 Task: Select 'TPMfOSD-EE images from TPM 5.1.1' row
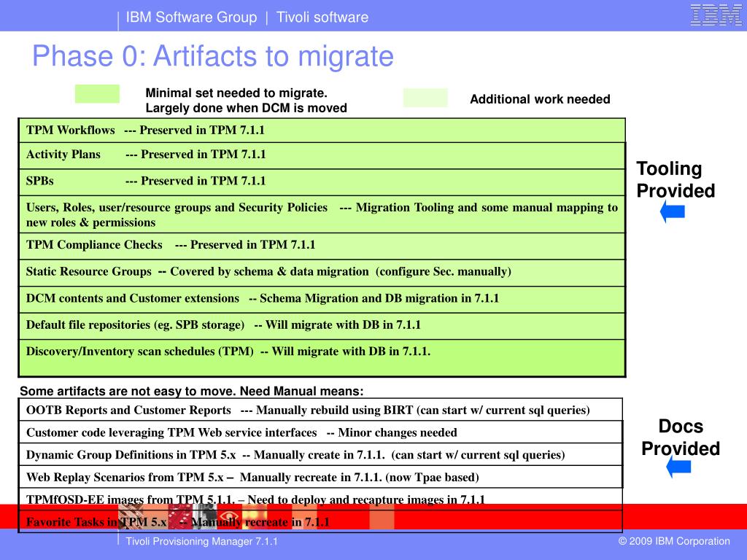[x=321, y=499]
